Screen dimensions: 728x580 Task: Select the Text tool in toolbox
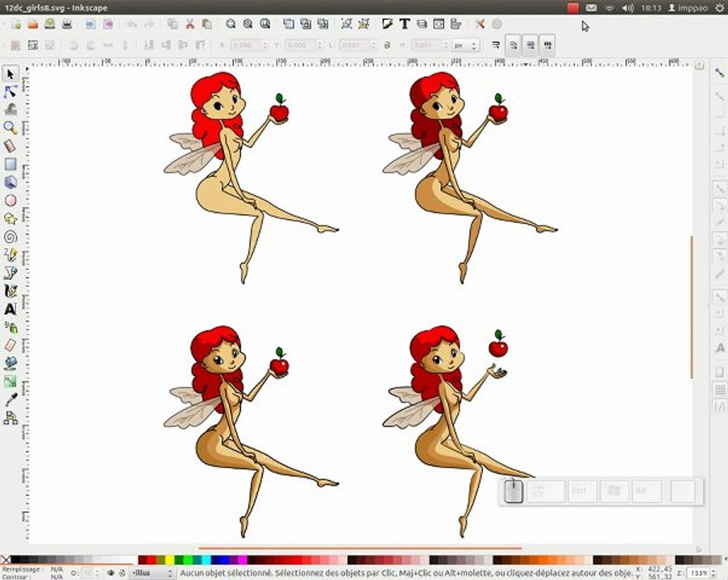click(10, 309)
